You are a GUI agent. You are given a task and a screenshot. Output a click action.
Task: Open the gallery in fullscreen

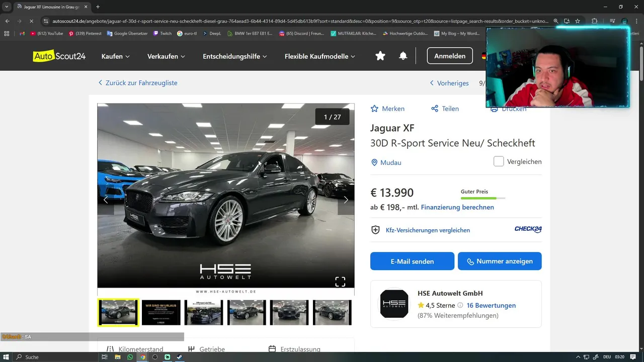coord(340,282)
